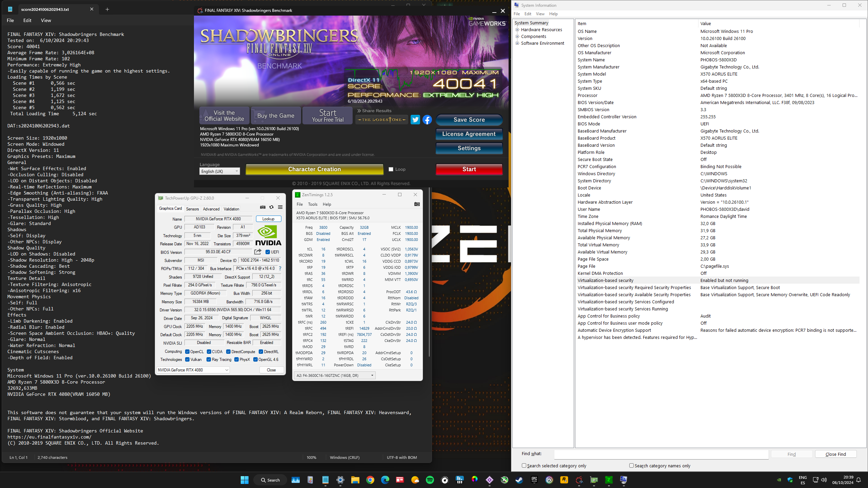Toggle Ray Tracing checkbox in GPU-Z
Image resolution: width=868 pixels, height=488 pixels.
[x=209, y=360]
